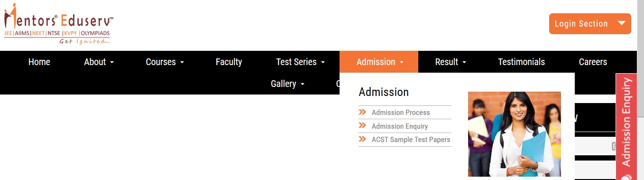The height and width of the screenshot is (180, 644).
Task: Click the chevron icon beside Admission Enquiry
Action: [x=362, y=126]
